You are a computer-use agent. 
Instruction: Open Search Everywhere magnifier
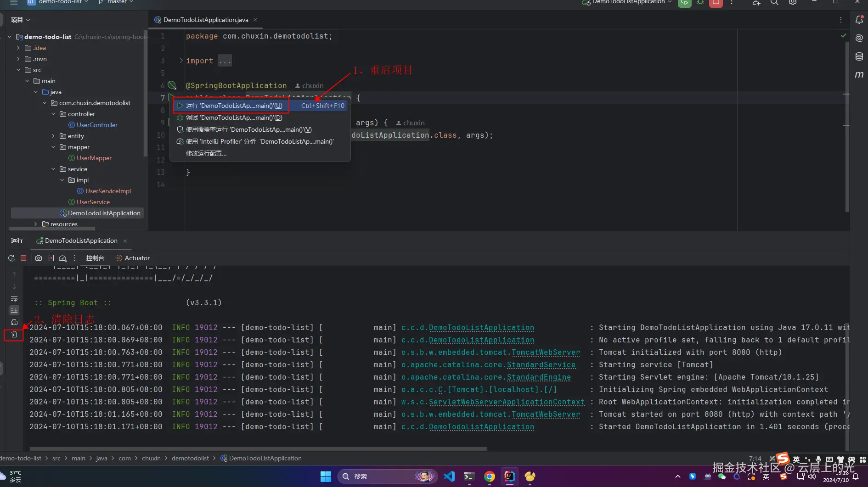point(774,2)
